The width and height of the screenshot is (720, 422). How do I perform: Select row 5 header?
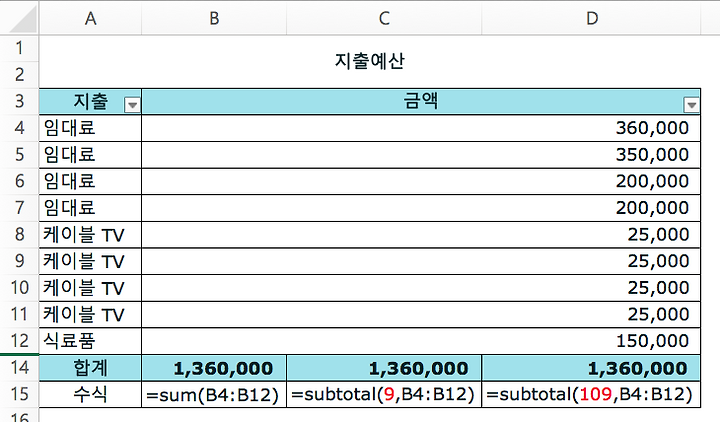(19, 154)
